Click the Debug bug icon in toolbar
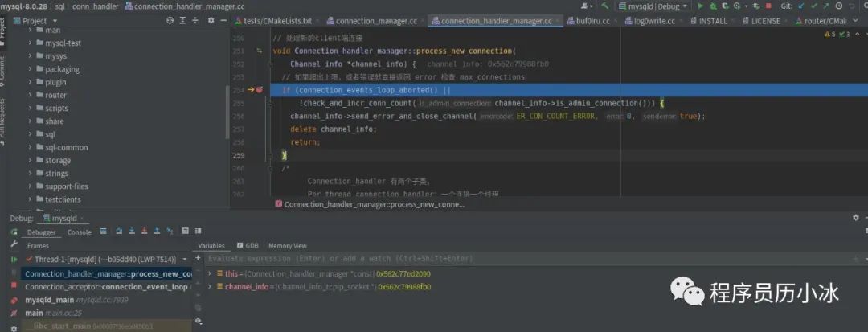Image resolution: width=868 pixels, height=332 pixels. coord(712,6)
